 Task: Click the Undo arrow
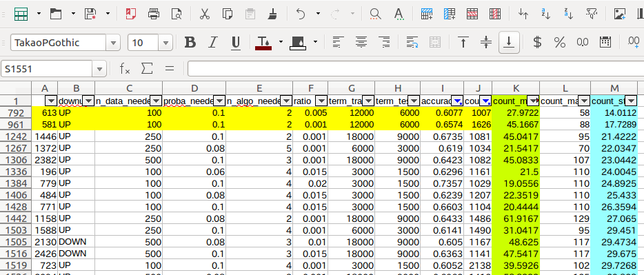(x=301, y=14)
